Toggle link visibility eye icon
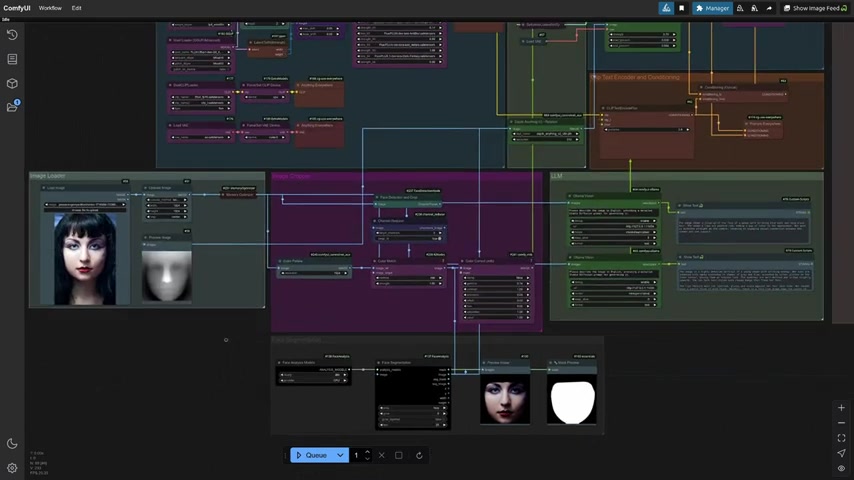 (841, 468)
